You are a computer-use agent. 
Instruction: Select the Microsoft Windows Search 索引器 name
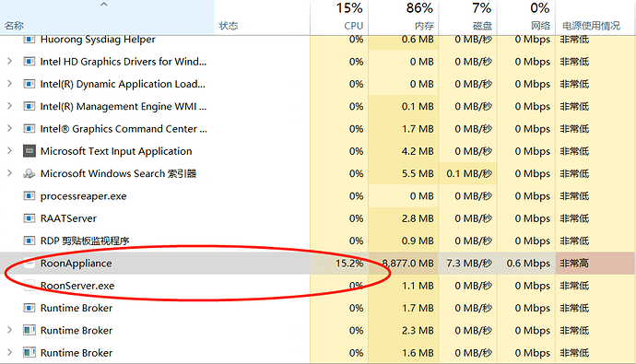click(118, 173)
